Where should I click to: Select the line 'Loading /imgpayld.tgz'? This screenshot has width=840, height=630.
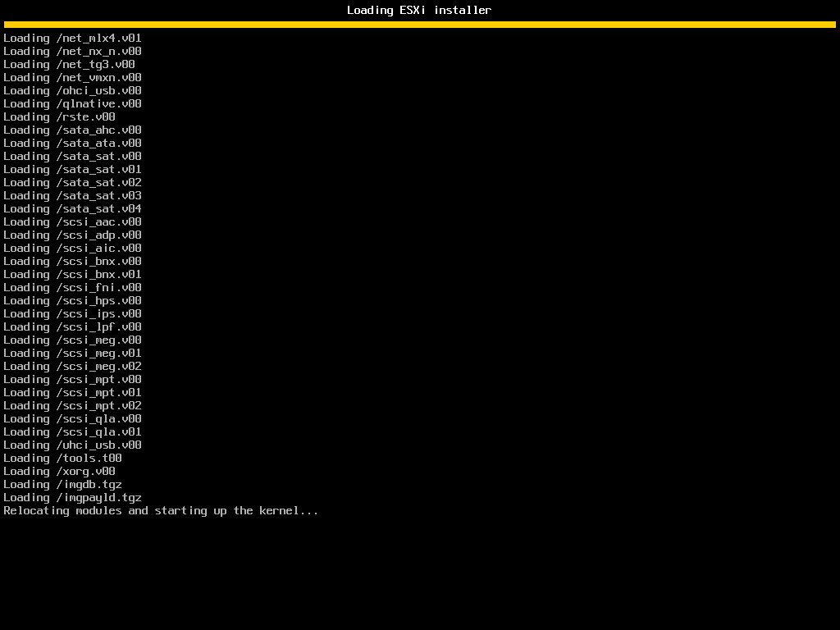(x=72, y=498)
